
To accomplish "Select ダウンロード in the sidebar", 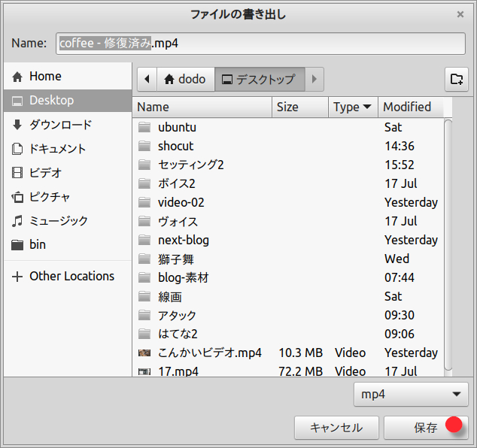I will click(60, 125).
